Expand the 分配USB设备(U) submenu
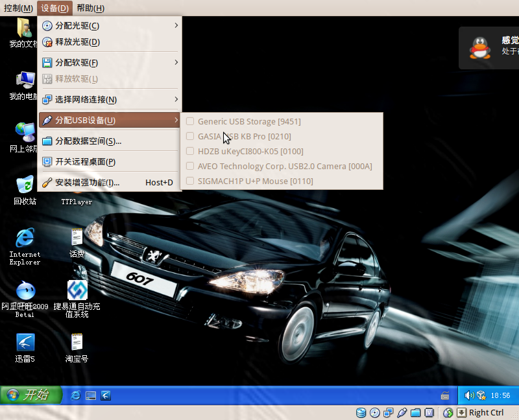Viewport: 519px width, 420px height. tap(110, 120)
